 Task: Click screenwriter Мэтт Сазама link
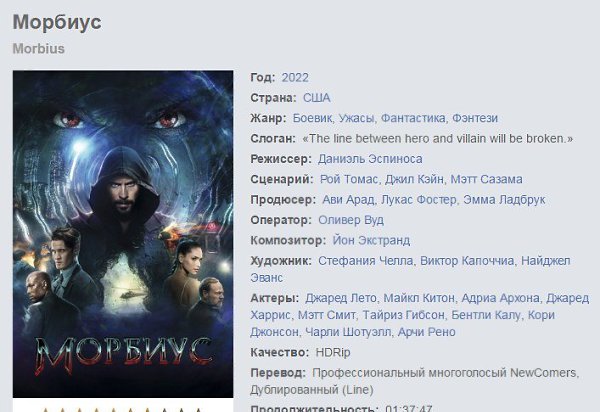pos(486,179)
